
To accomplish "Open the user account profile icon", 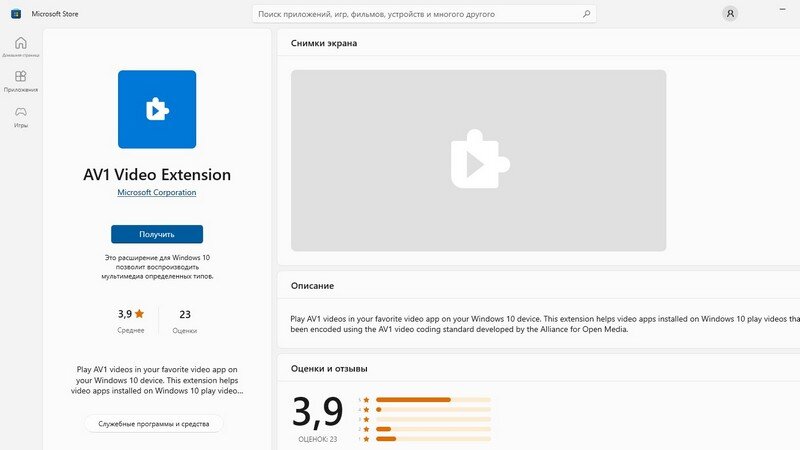I will click(730, 14).
